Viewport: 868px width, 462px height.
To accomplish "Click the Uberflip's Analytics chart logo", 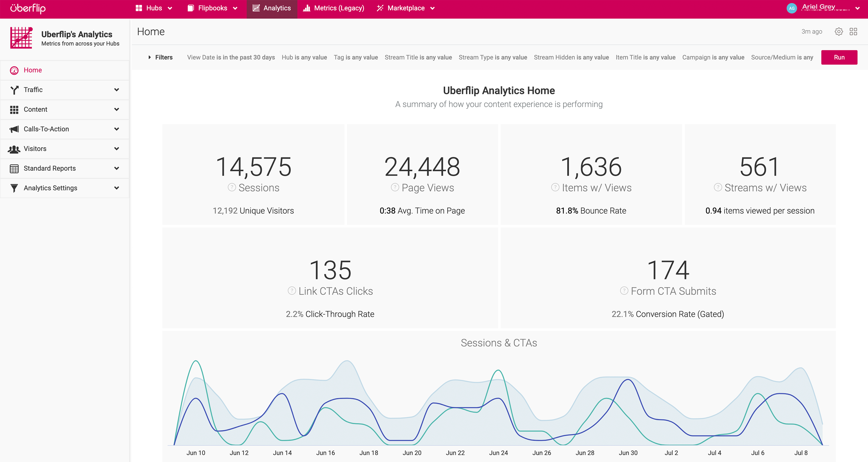I will 21,38.
